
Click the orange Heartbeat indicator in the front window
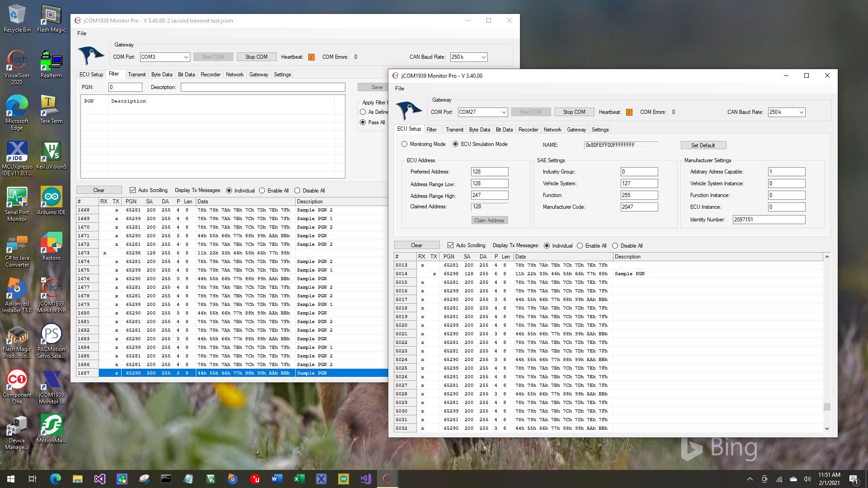[x=629, y=112]
